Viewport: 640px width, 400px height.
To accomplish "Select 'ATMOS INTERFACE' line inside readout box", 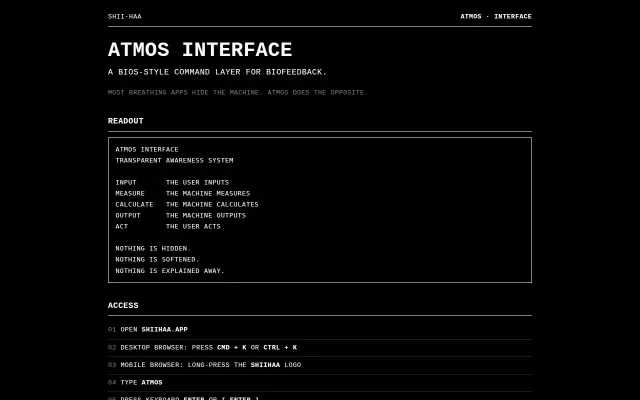I will pos(147,150).
